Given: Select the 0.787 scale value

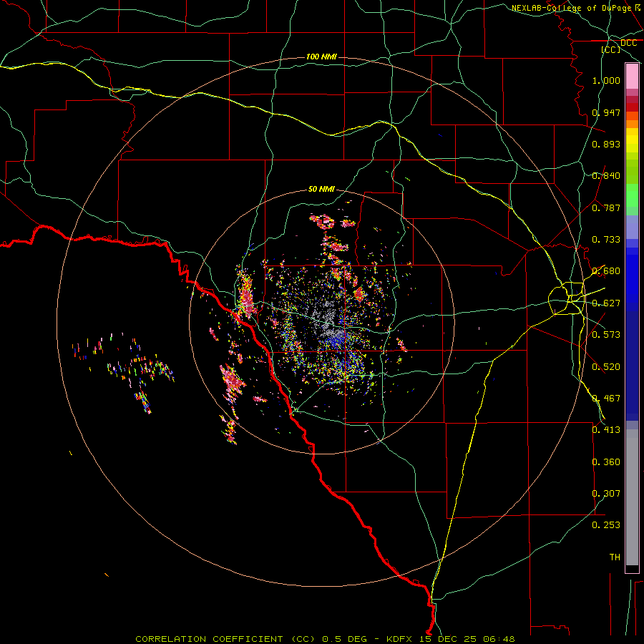Looking at the screenshot, I should click(x=606, y=208).
